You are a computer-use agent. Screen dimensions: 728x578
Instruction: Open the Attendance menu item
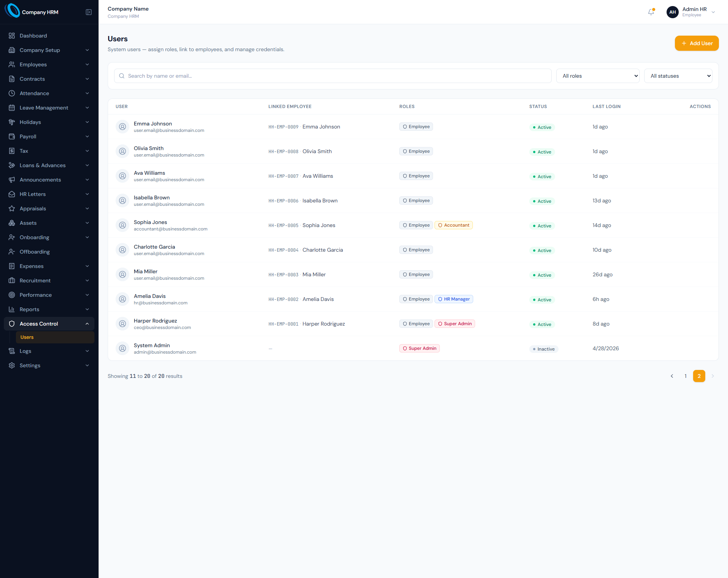point(49,93)
